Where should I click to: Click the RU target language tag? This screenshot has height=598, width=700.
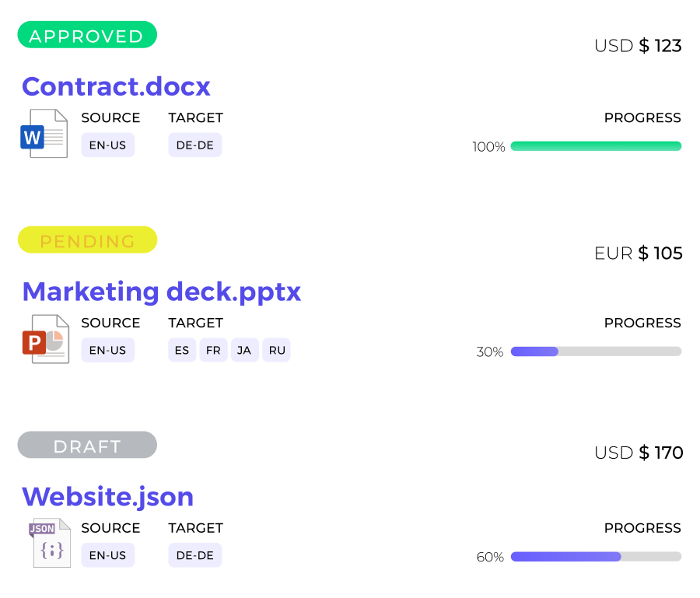(276, 350)
